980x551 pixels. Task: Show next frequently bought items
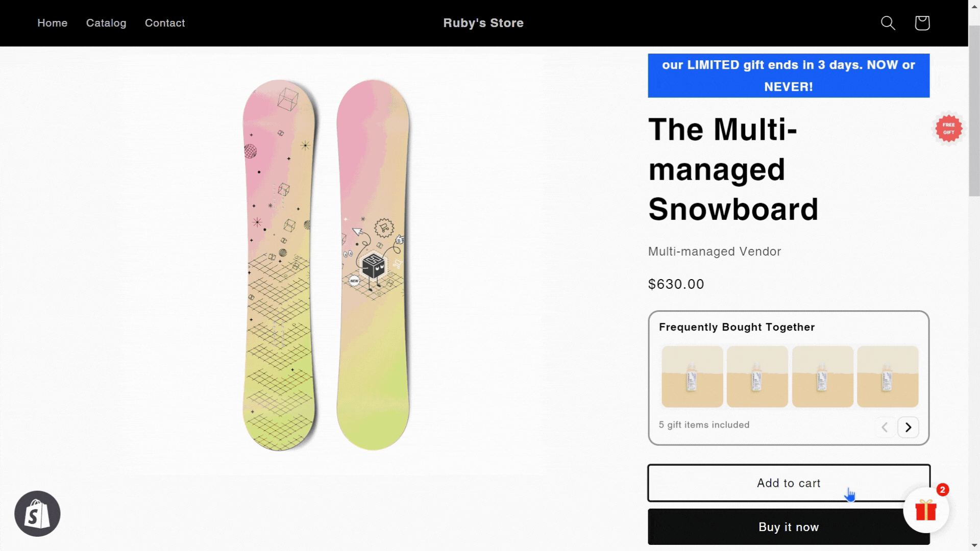908,428
